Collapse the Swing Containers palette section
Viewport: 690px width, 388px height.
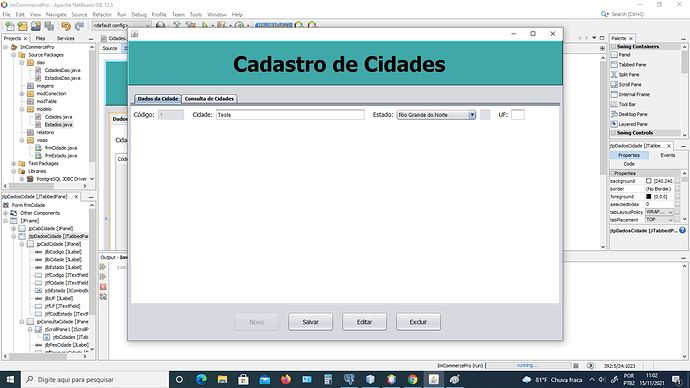click(613, 47)
